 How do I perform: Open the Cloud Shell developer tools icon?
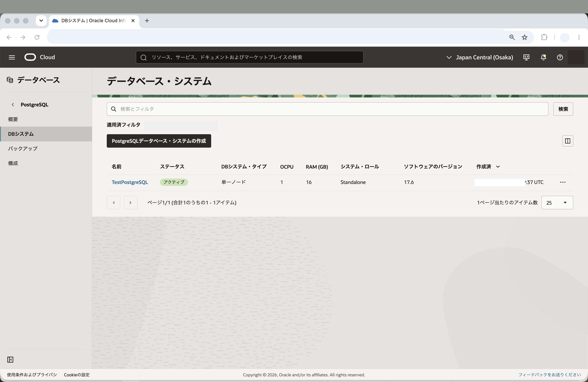[526, 57]
